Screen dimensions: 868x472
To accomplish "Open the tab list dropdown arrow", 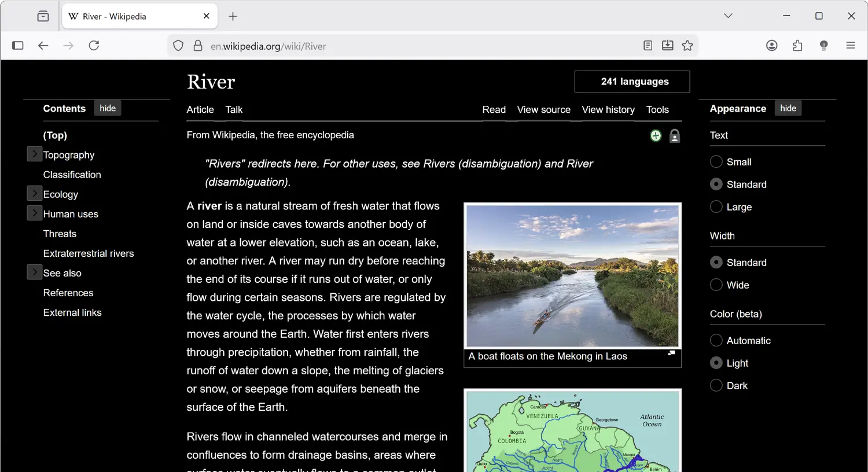I will (727, 16).
